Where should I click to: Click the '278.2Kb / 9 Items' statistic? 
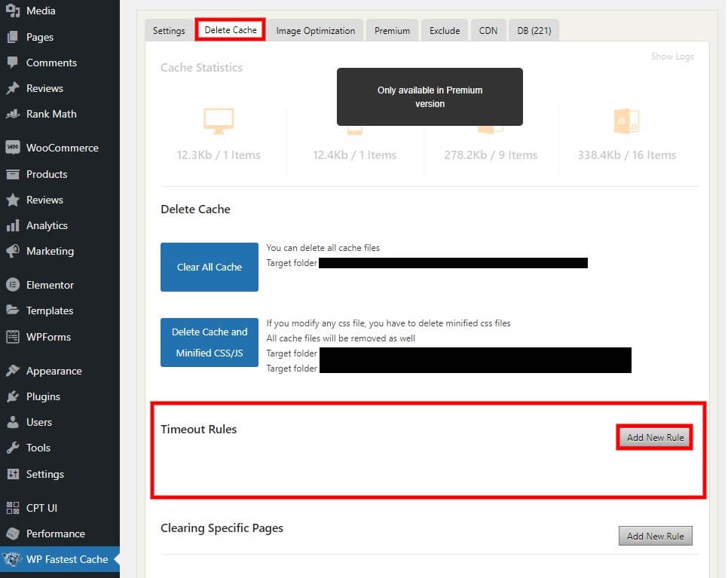(491, 155)
